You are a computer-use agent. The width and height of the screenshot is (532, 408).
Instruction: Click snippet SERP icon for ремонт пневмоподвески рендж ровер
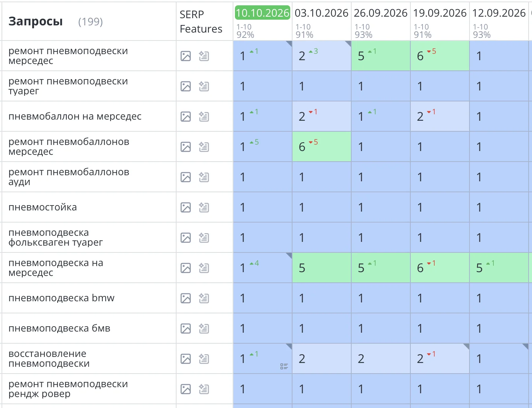point(204,389)
